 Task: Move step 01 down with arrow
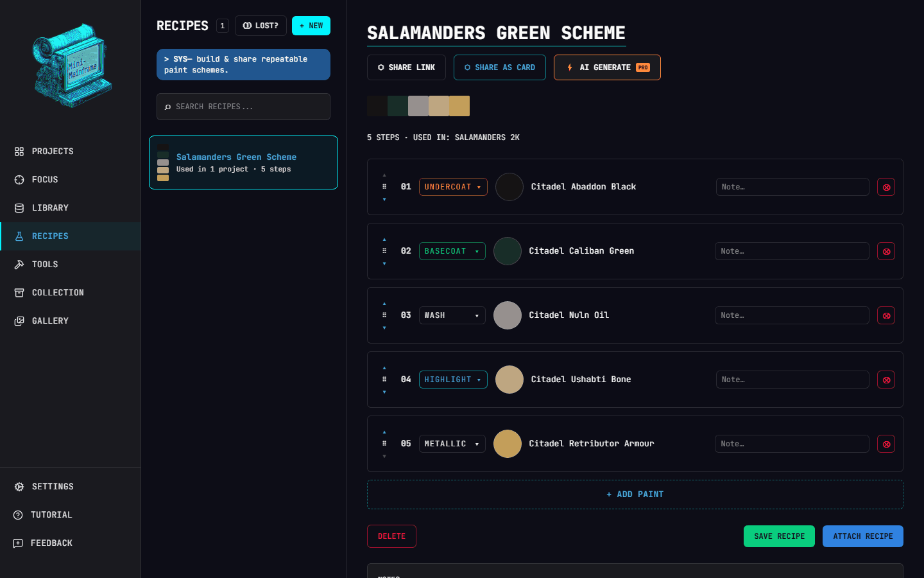(x=384, y=199)
